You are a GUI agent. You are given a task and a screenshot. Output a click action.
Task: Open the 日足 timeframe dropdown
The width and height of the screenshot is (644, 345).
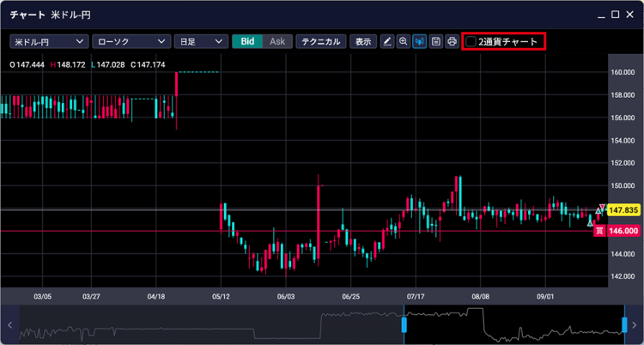tap(200, 41)
